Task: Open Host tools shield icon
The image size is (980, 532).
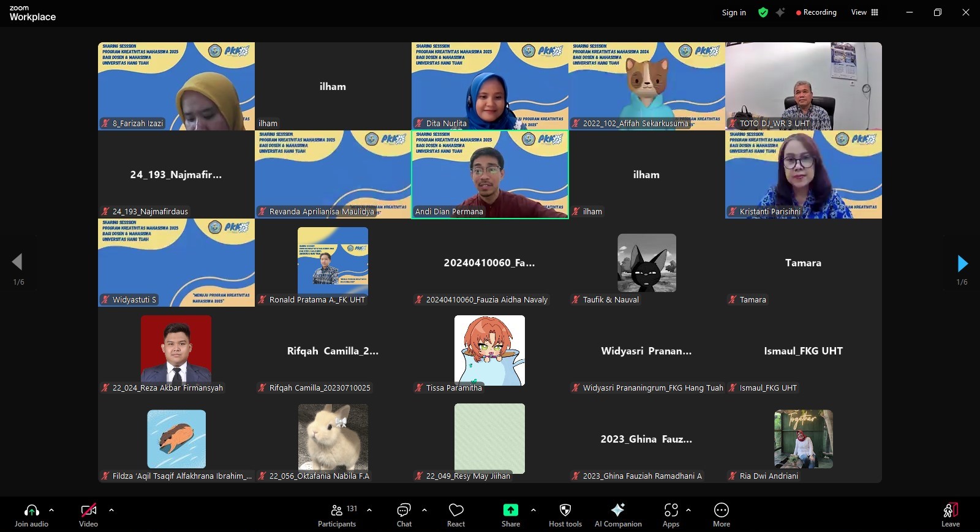Action: coord(565,515)
